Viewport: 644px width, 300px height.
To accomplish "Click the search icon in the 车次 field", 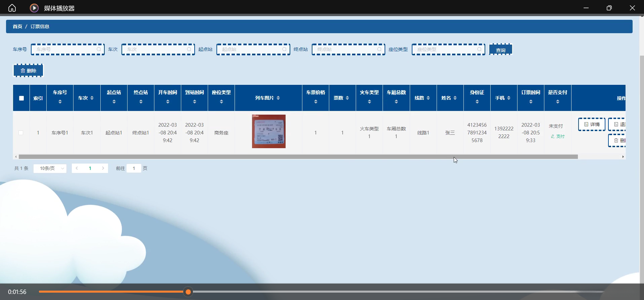I will [x=189, y=49].
